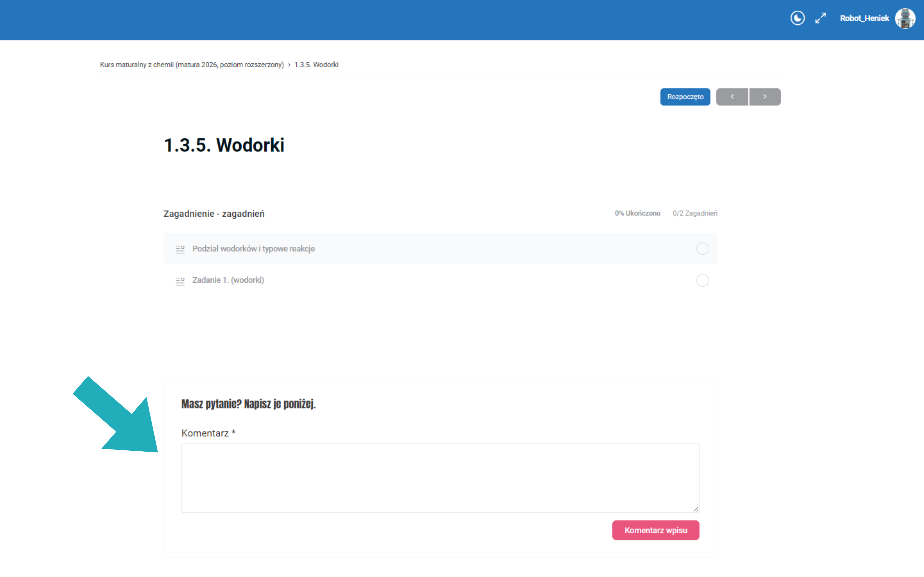Click the fullscreen expand arrows icon
The width and height of the screenshot is (924, 577).
820,18
